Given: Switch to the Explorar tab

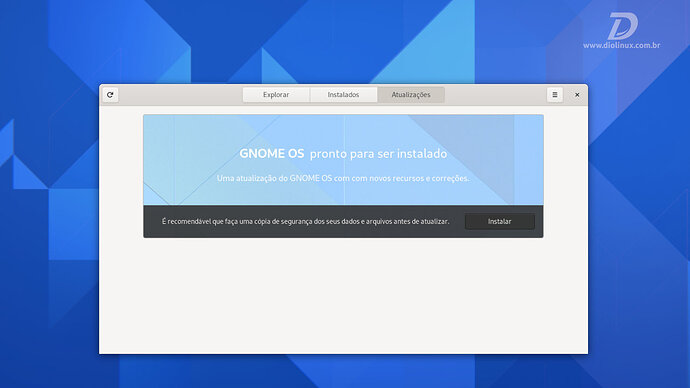Looking at the screenshot, I should click(x=276, y=95).
